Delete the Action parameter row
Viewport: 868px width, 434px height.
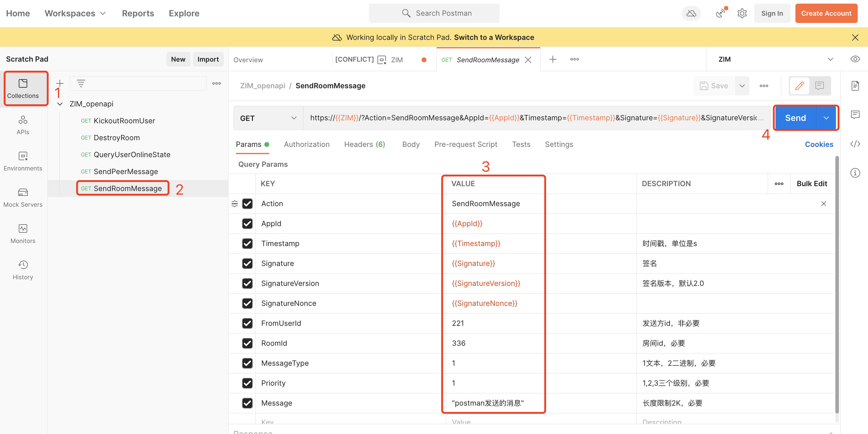point(824,204)
